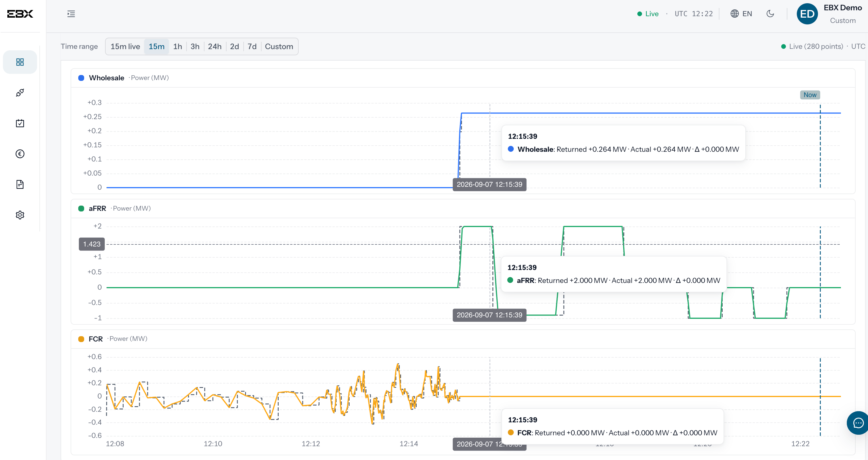Collapse the sidebar menu toggle
Image resolution: width=868 pixels, height=460 pixels.
click(x=71, y=14)
